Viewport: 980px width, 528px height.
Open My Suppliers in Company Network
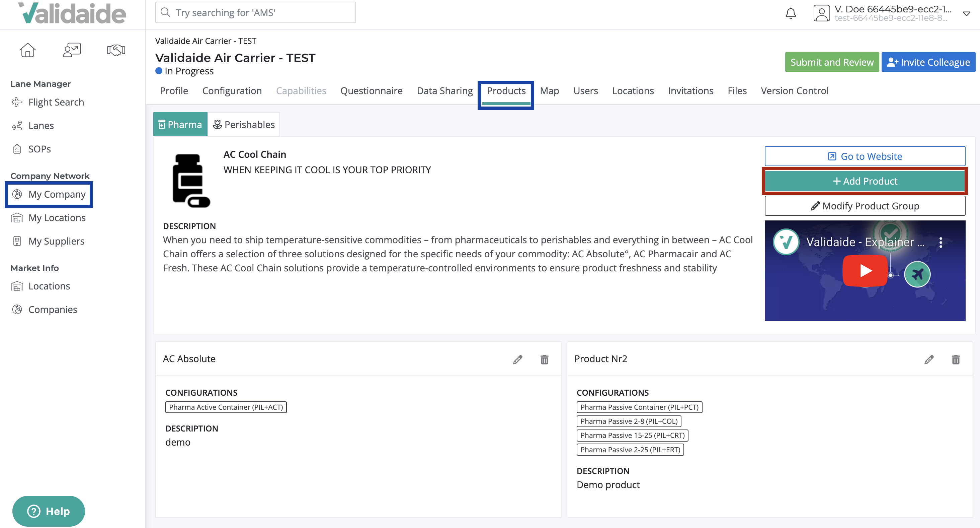pyautogui.click(x=56, y=241)
